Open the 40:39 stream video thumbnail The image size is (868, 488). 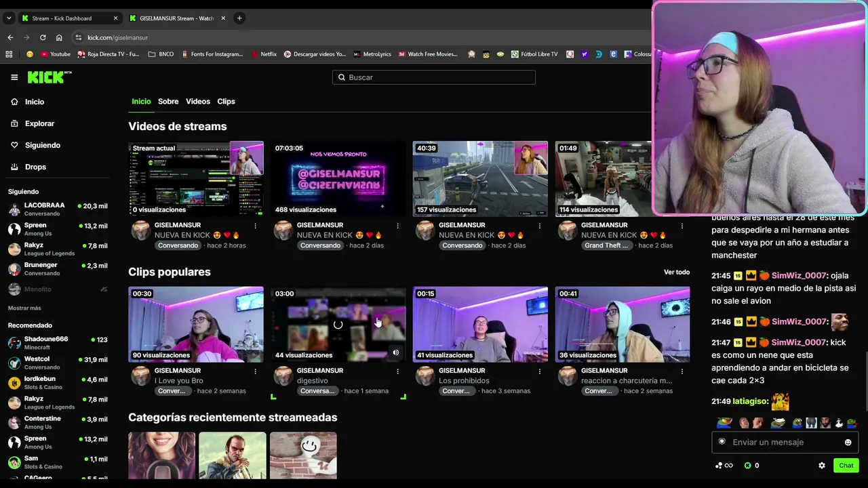pyautogui.click(x=480, y=179)
